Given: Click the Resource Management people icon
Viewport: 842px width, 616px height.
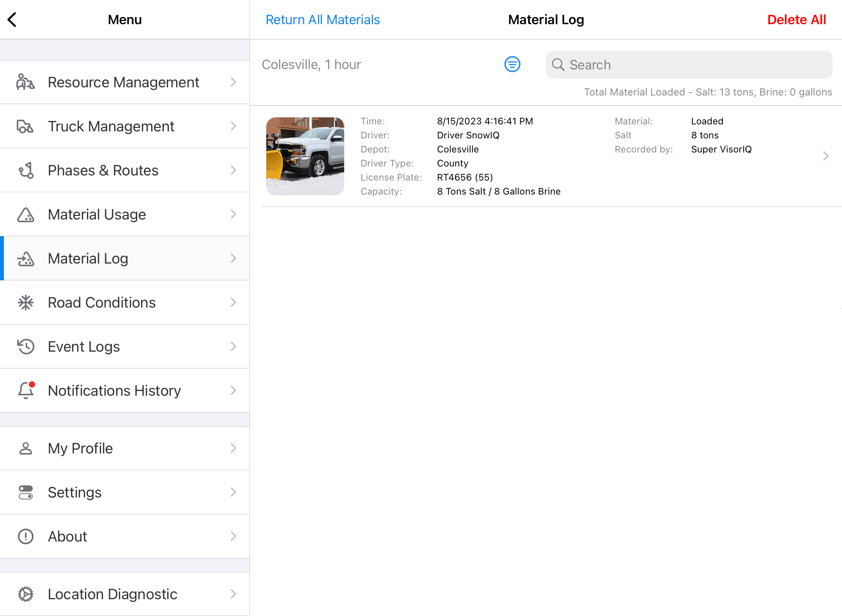Looking at the screenshot, I should (26, 82).
